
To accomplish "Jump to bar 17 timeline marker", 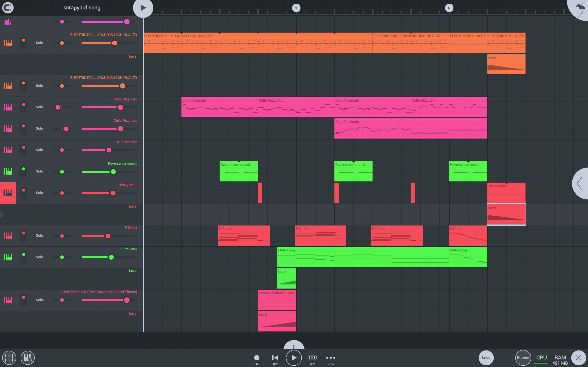I will click(x=449, y=8).
